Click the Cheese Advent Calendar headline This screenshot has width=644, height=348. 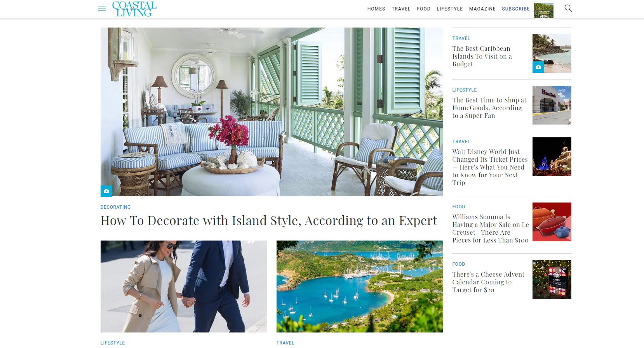point(488,282)
